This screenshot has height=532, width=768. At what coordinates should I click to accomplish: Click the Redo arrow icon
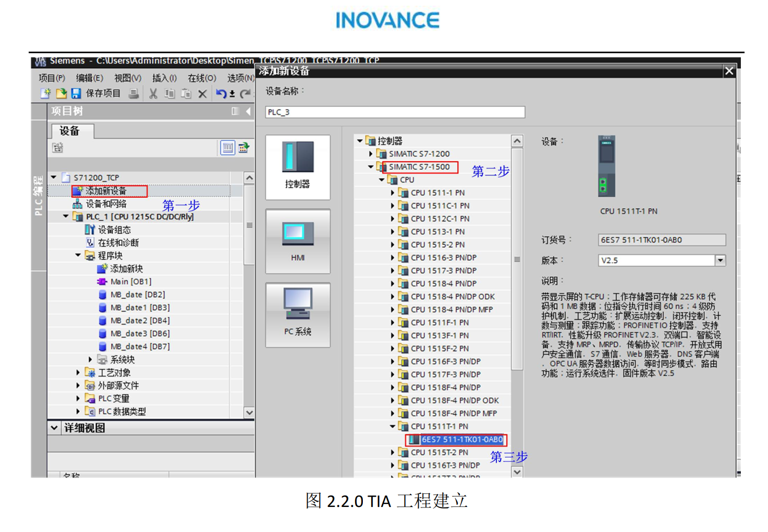pos(245,94)
